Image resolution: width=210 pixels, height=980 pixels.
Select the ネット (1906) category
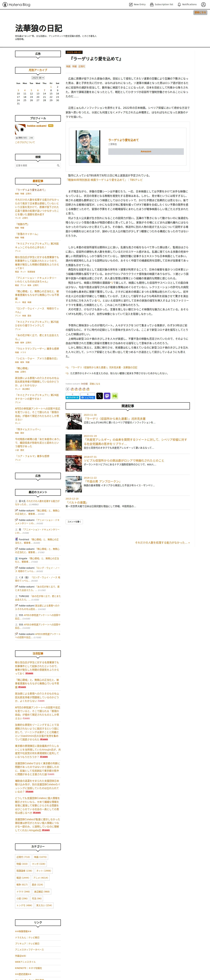coord(44,871)
